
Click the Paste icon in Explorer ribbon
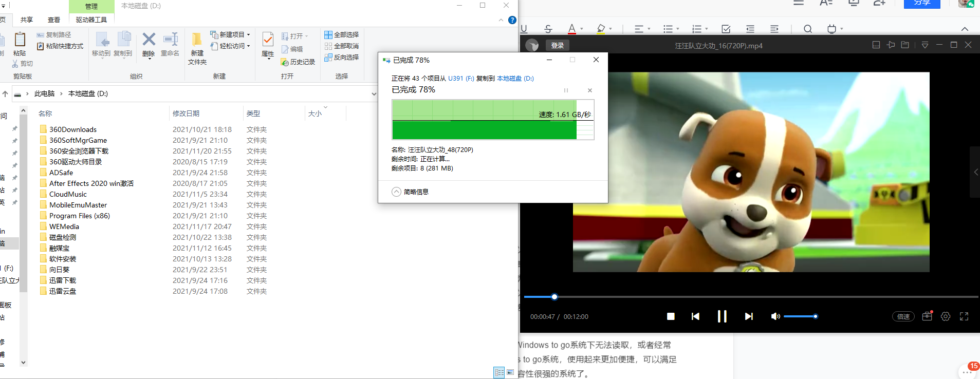pos(20,40)
